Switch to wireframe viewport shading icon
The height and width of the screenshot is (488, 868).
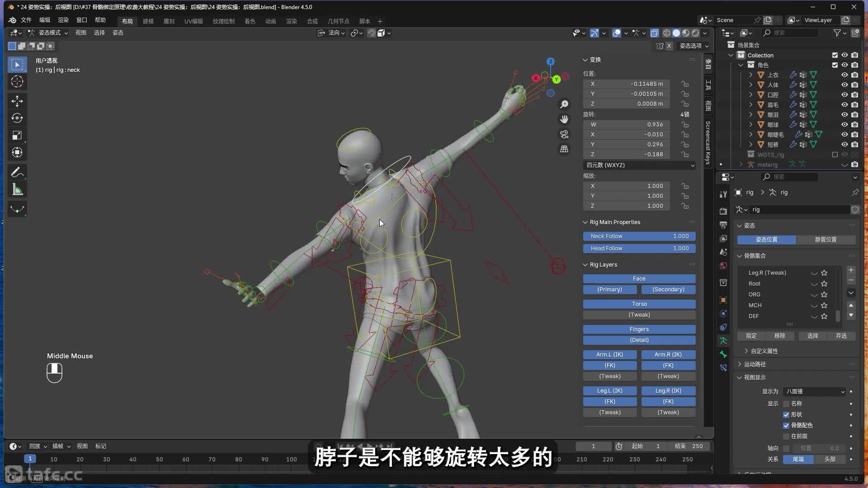tap(667, 33)
